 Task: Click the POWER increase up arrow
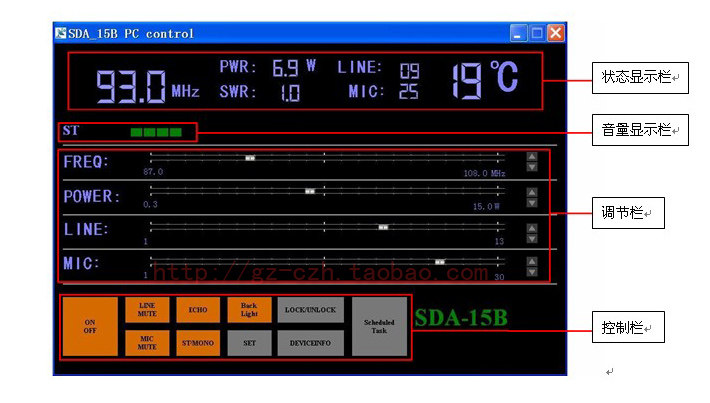(x=532, y=192)
